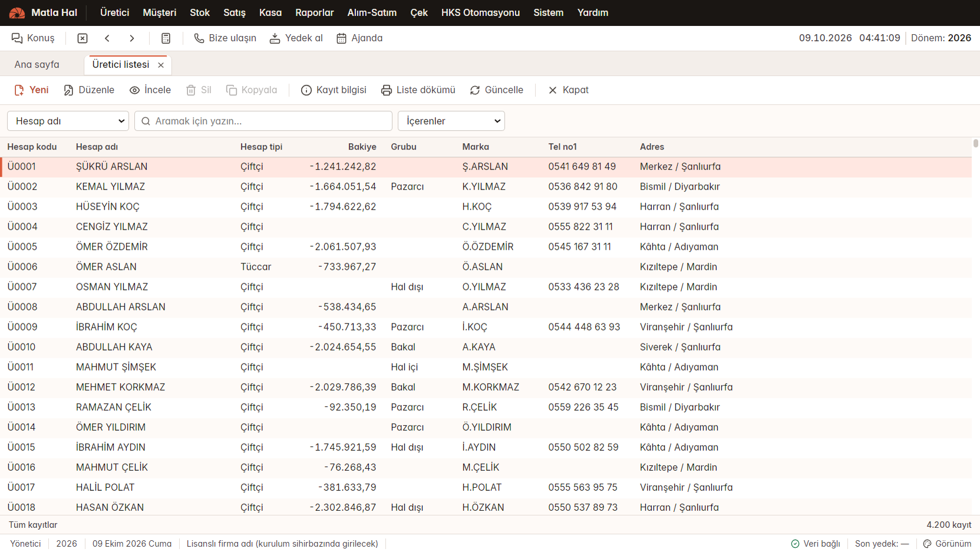This screenshot has height=552, width=980.
Task: Print list with Liste dökümü
Action: pos(418,90)
